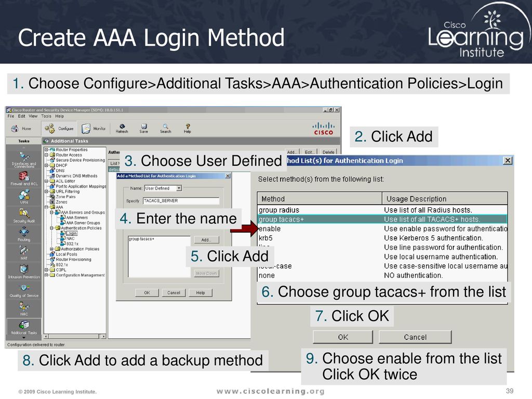
Task: Click the Refresh toolbar icon
Action: [122, 129]
